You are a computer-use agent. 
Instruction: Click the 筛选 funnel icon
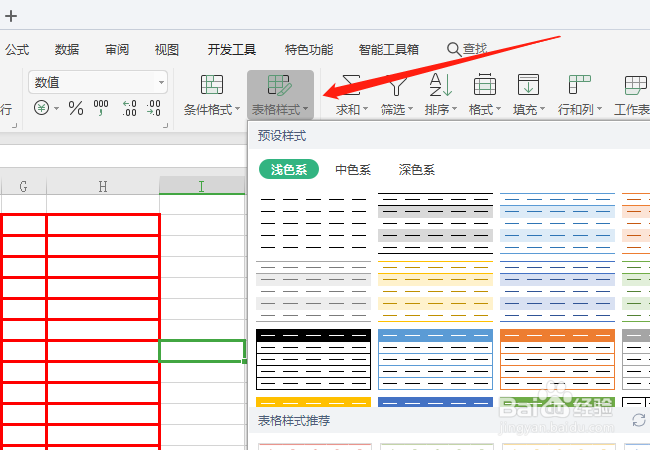(x=397, y=85)
